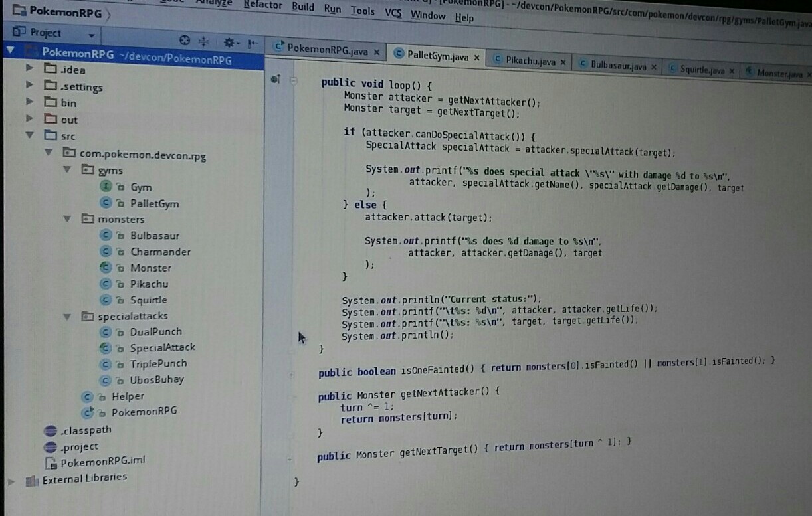The width and height of the screenshot is (812, 516).
Task: Close the PokemonRPG.java tab
Action: click(x=377, y=52)
